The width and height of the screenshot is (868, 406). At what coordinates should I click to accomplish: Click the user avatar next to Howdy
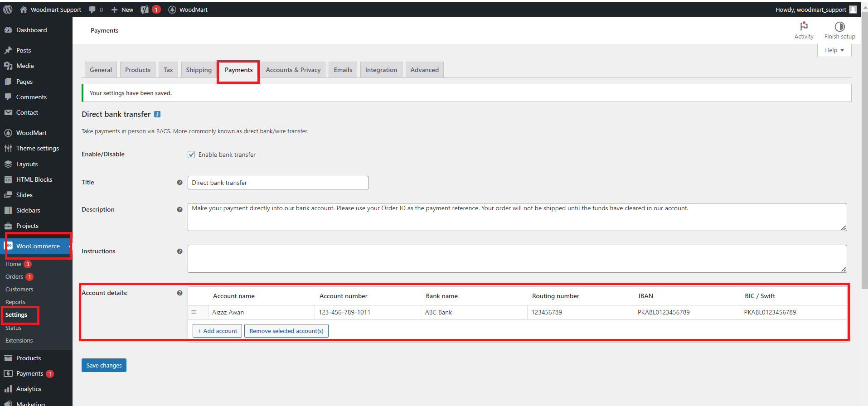coord(853,10)
